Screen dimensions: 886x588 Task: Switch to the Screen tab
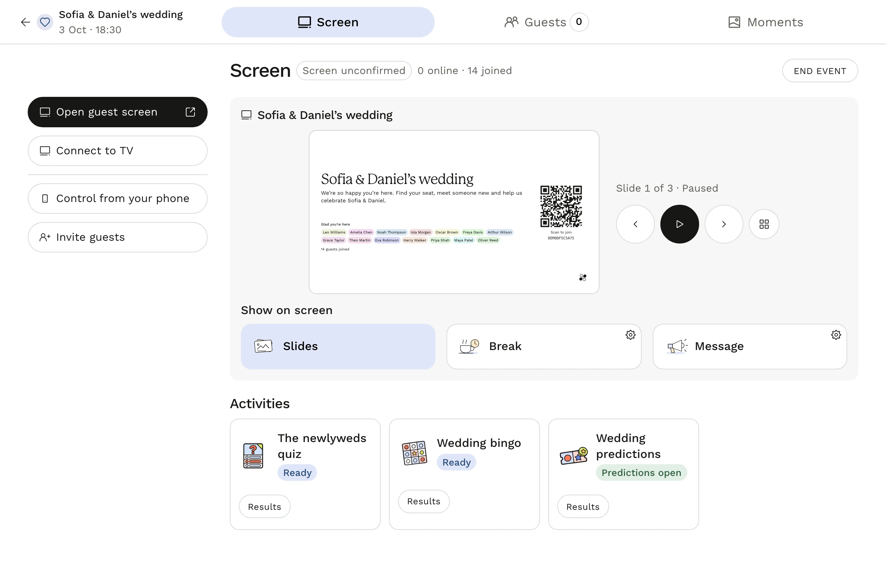[x=328, y=22]
